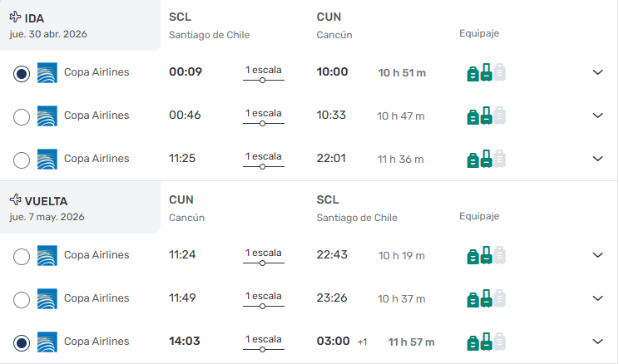This screenshot has width=619, height=364.
Task: Click baggage icons for 00:09 departure flight
Action: [486, 73]
